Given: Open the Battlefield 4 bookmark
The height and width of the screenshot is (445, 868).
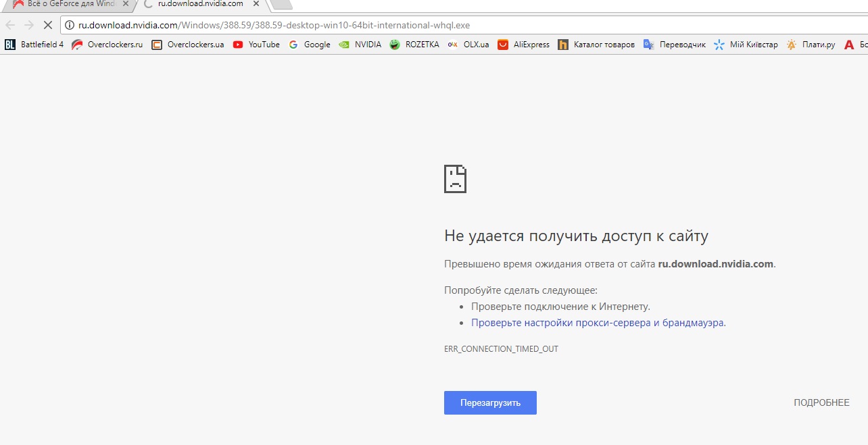Looking at the screenshot, I should [x=34, y=45].
